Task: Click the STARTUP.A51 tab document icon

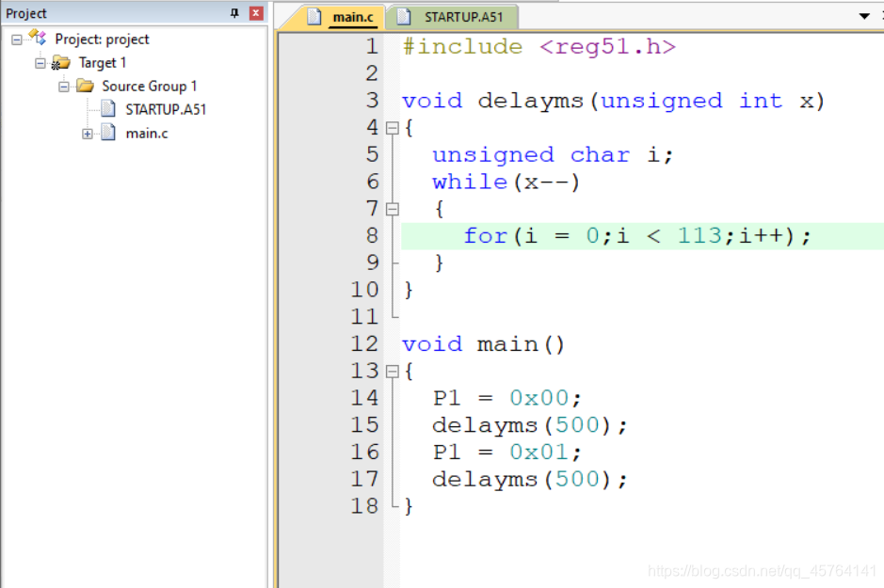Action: (404, 17)
